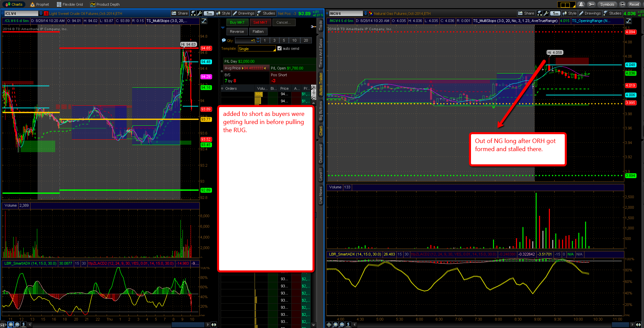
Task: Click the wrench chart settings icon on /CLV4 chart
Action: click(x=200, y=13)
